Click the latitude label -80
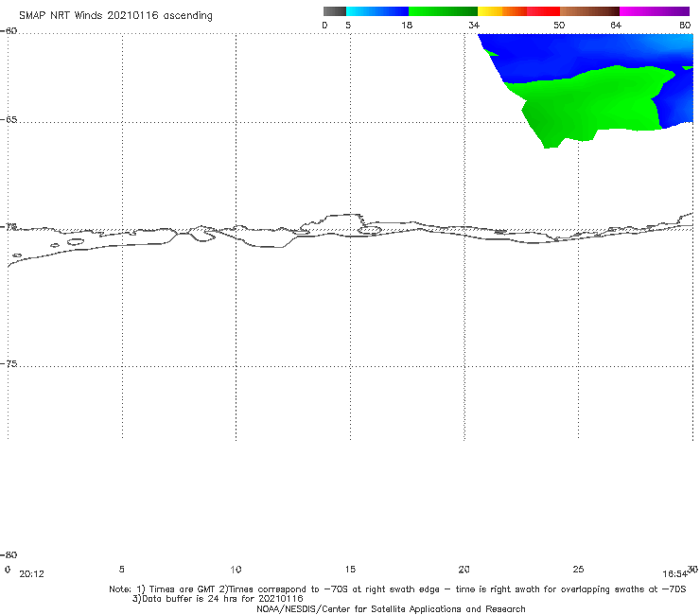This screenshot has height=615, width=700. coord(9,554)
